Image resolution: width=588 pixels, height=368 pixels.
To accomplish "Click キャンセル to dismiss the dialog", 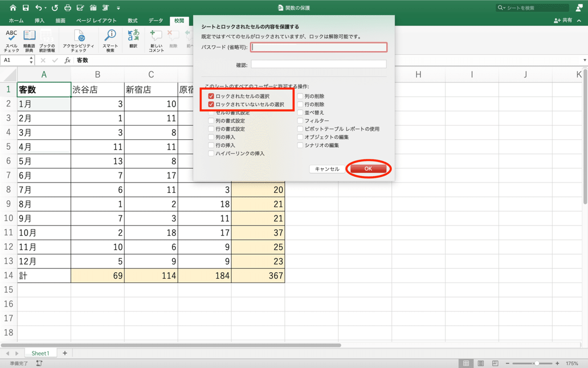I will click(x=327, y=168).
